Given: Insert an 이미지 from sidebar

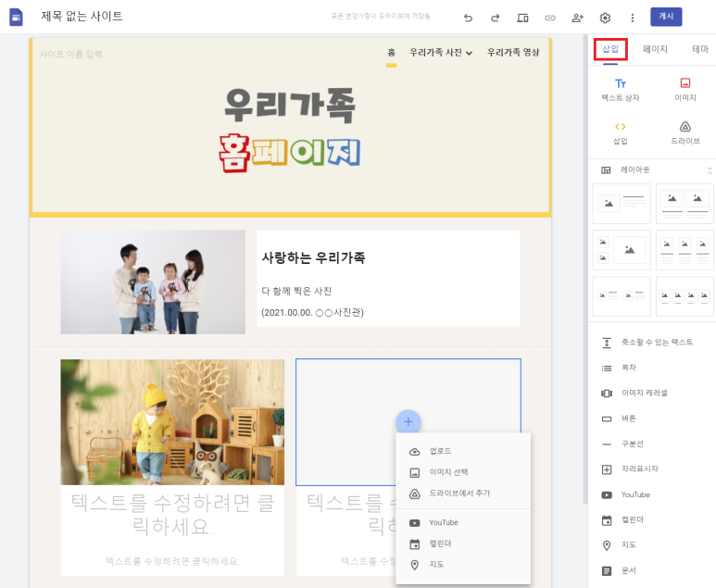Looking at the screenshot, I should click(x=685, y=90).
